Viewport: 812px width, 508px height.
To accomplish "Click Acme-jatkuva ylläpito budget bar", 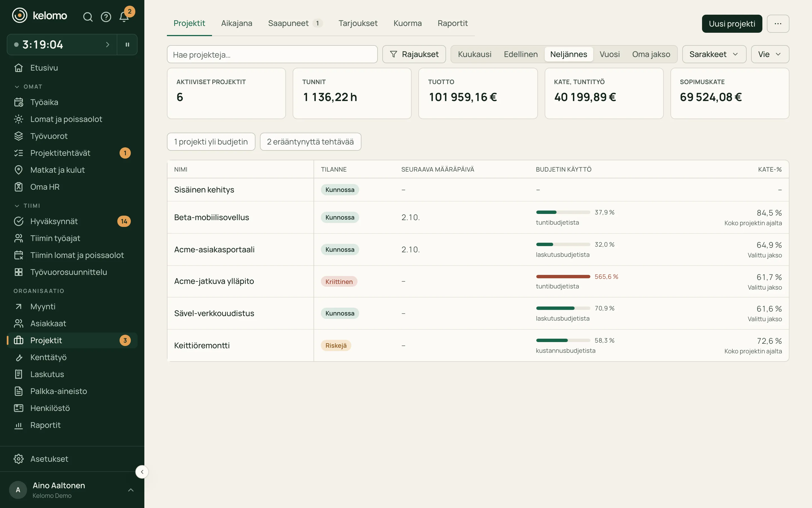I will (x=563, y=277).
